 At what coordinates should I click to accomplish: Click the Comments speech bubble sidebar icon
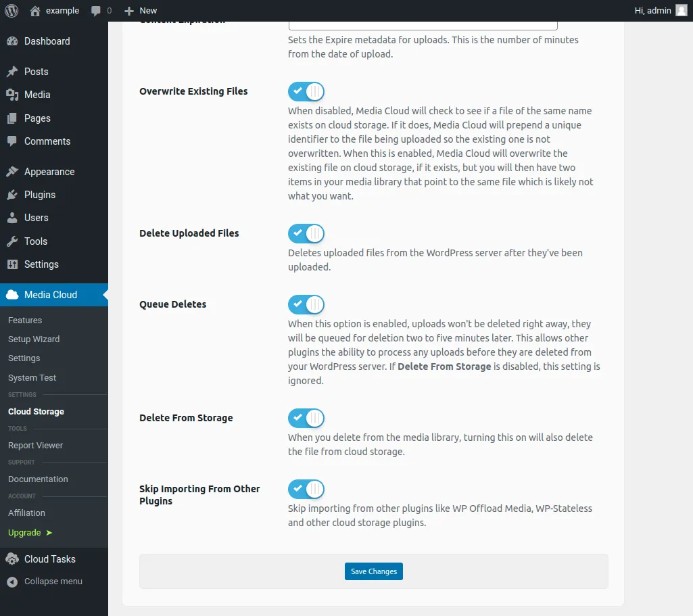click(12, 141)
